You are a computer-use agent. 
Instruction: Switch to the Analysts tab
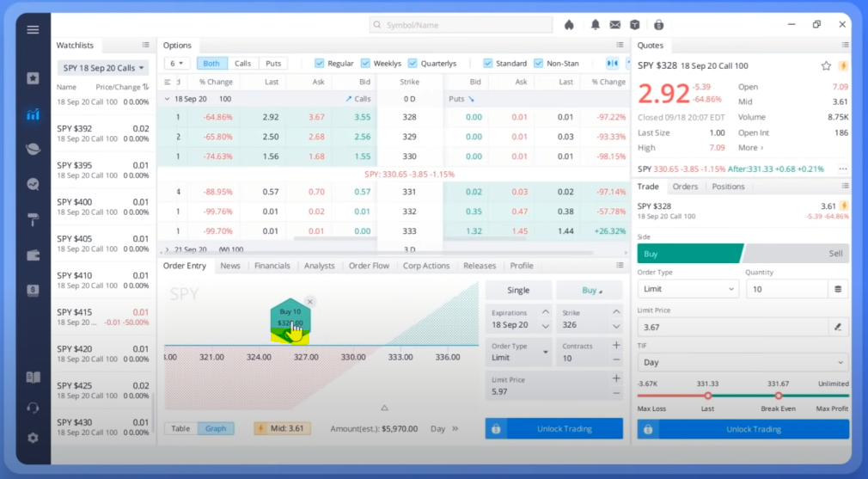point(320,266)
